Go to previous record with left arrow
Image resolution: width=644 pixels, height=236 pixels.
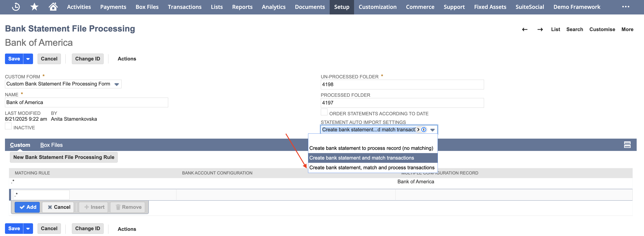(524, 30)
